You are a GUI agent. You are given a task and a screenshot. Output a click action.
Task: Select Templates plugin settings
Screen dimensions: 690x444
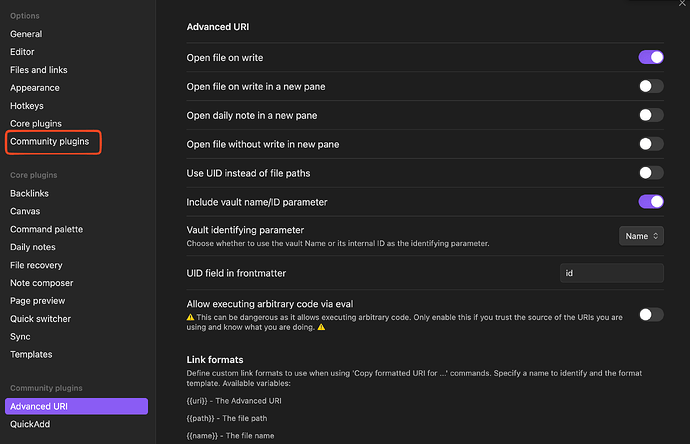[x=31, y=354]
